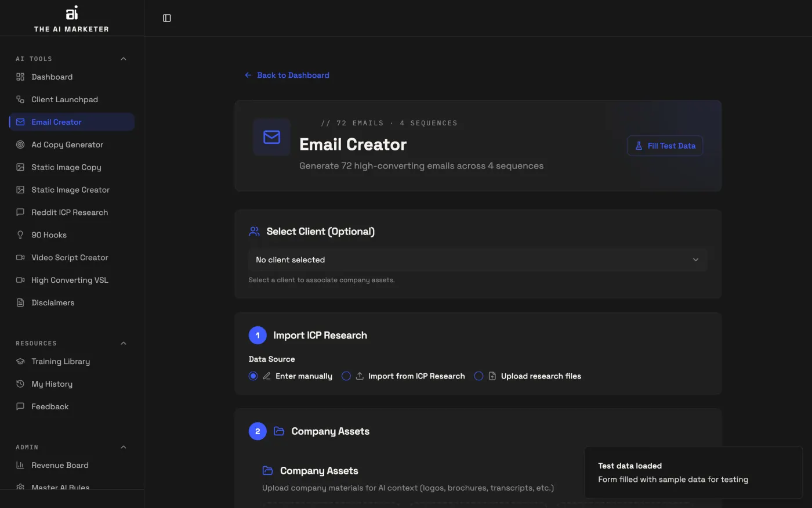Click the step 1 number badge
The width and height of the screenshot is (812, 508).
coord(258,336)
